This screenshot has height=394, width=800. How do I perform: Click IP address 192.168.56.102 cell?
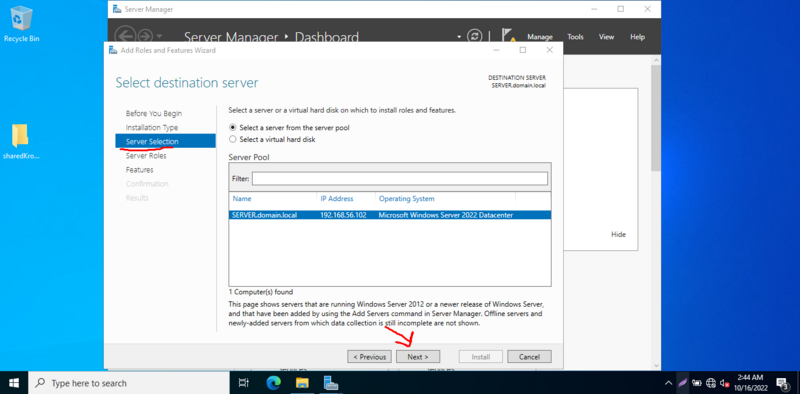point(343,215)
